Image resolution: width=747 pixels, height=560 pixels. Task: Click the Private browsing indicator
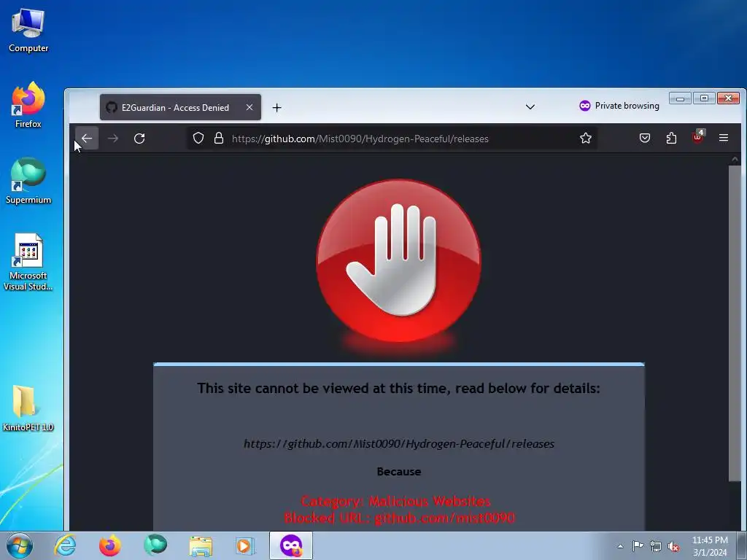(619, 106)
